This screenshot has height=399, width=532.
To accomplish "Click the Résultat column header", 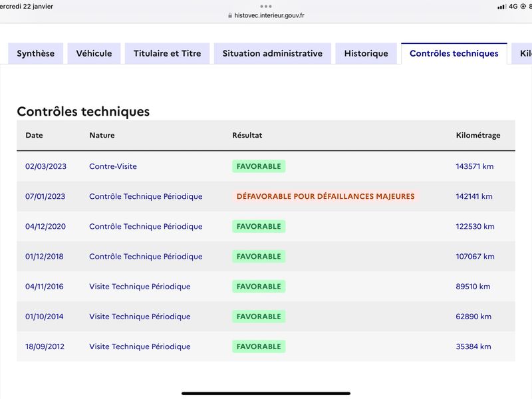I will tap(247, 135).
